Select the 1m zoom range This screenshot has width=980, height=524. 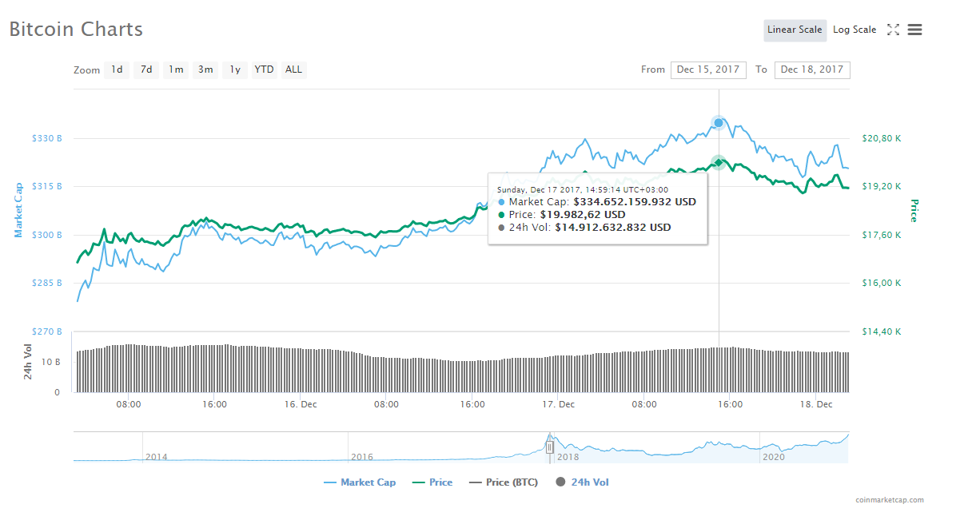[x=176, y=69]
